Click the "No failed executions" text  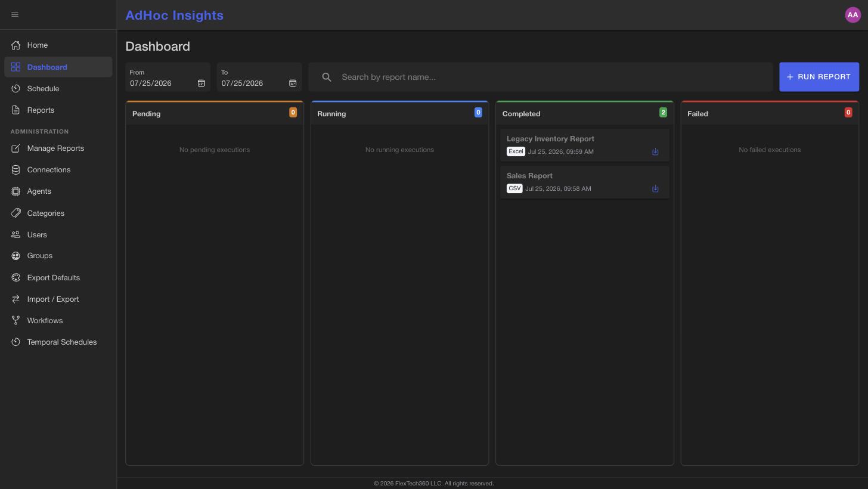(x=770, y=150)
